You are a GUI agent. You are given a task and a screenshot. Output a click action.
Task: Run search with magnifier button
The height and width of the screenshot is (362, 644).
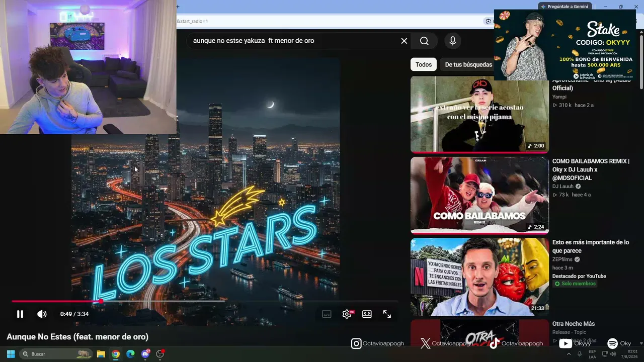[424, 41]
